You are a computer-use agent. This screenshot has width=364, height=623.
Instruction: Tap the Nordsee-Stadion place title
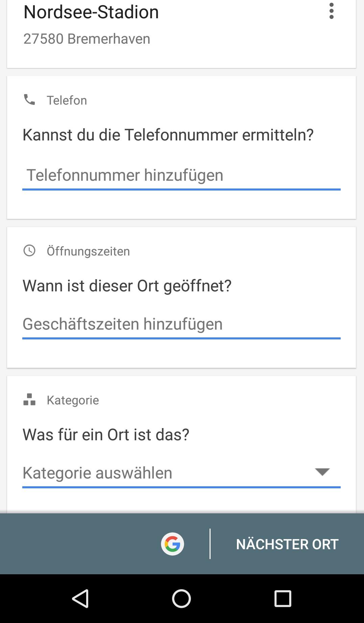point(91,12)
